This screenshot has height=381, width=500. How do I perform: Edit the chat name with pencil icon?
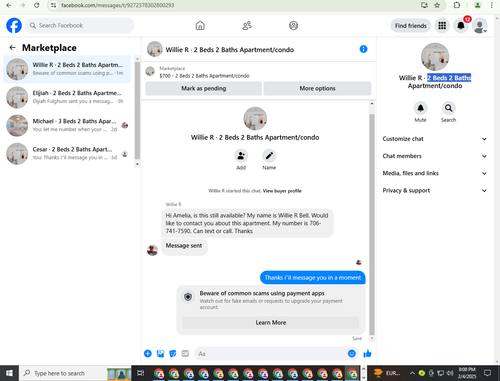[269, 156]
